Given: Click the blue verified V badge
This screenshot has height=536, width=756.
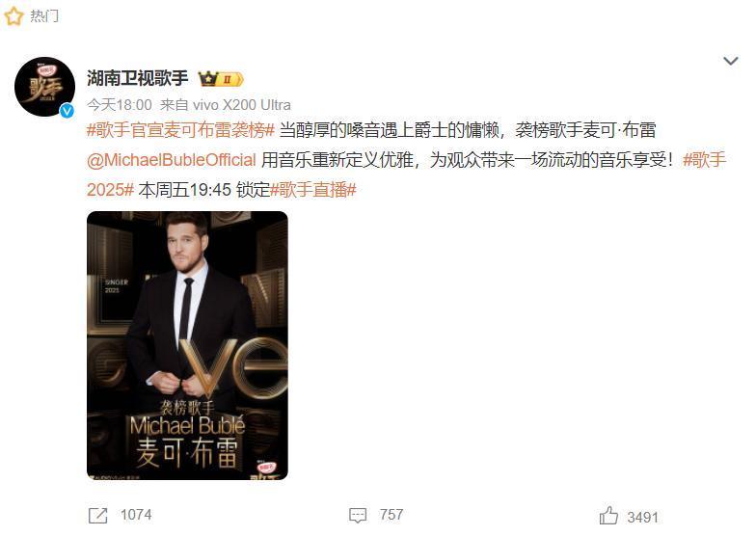Looking at the screenshot, I should 67,111.
